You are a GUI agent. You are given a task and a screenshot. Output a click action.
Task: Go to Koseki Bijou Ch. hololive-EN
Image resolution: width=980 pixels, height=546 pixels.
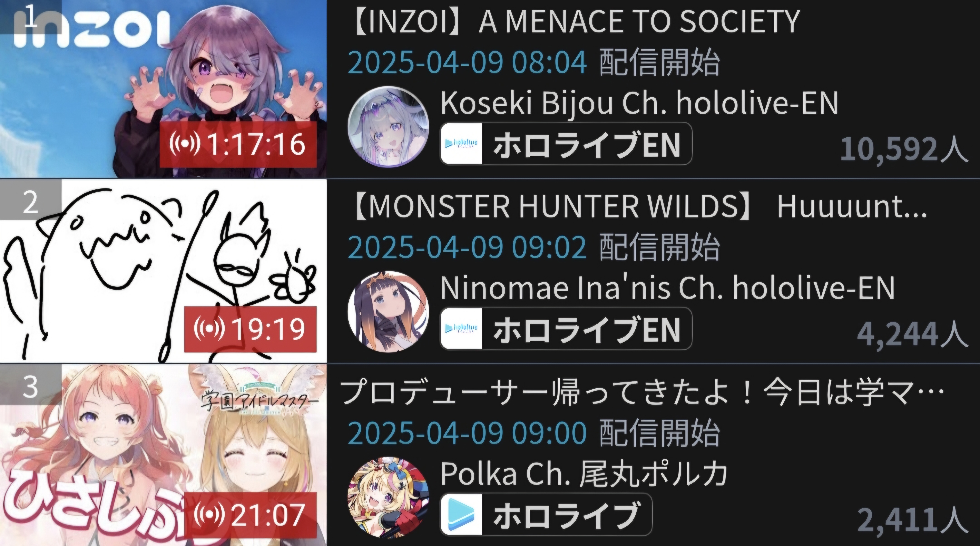pos(639,102)
